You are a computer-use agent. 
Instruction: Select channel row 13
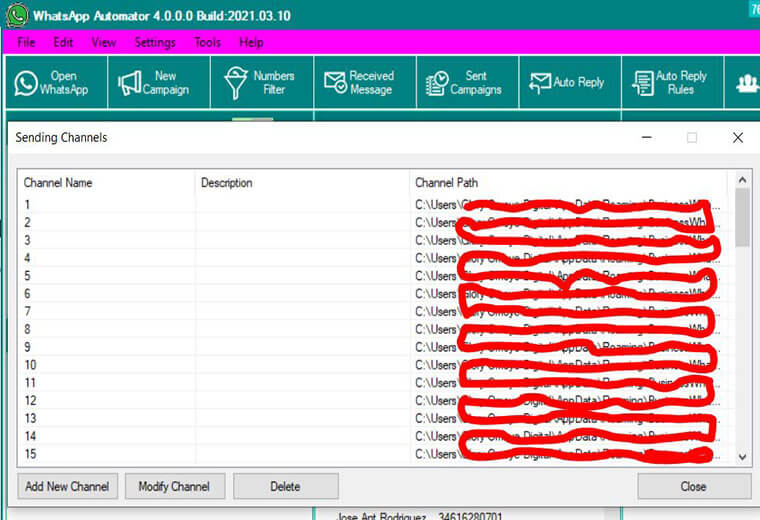pos(372,418)
